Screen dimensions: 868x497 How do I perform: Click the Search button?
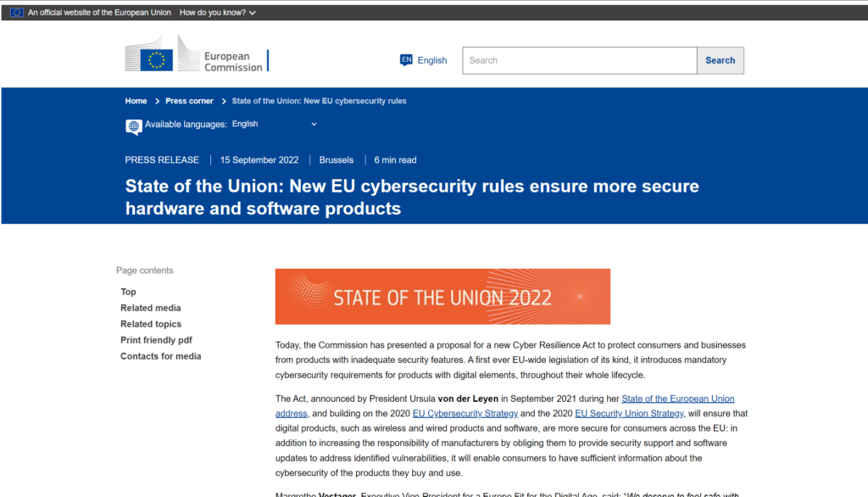720,60
